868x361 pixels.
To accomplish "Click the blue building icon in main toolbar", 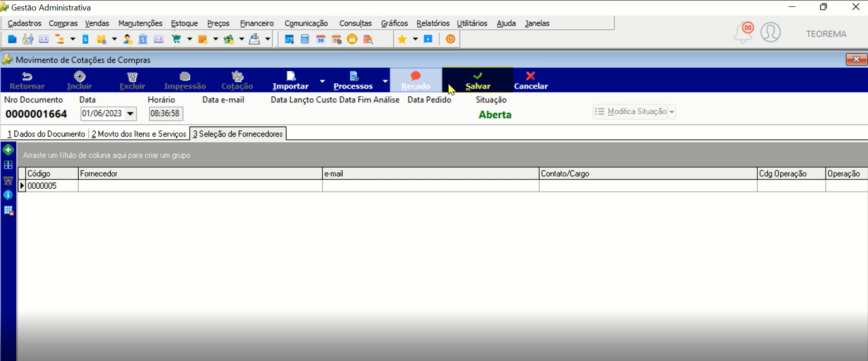I will [12, 39].
